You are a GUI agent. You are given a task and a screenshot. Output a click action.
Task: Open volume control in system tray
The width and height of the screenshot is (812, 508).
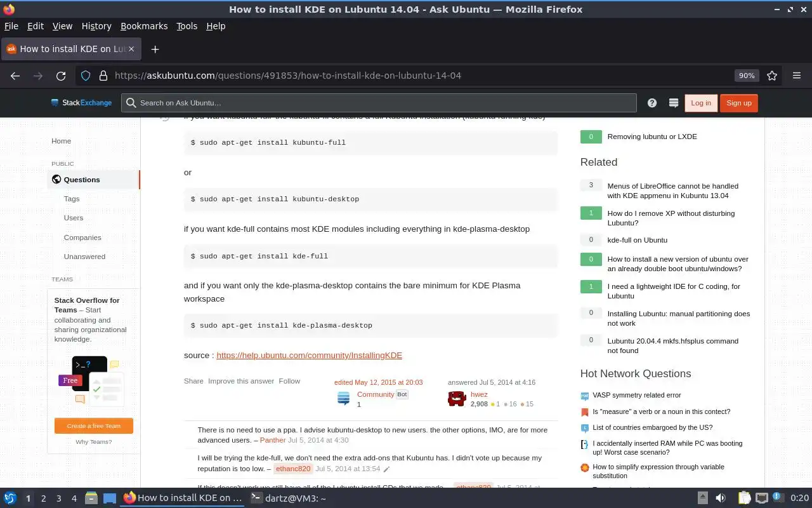721,498
